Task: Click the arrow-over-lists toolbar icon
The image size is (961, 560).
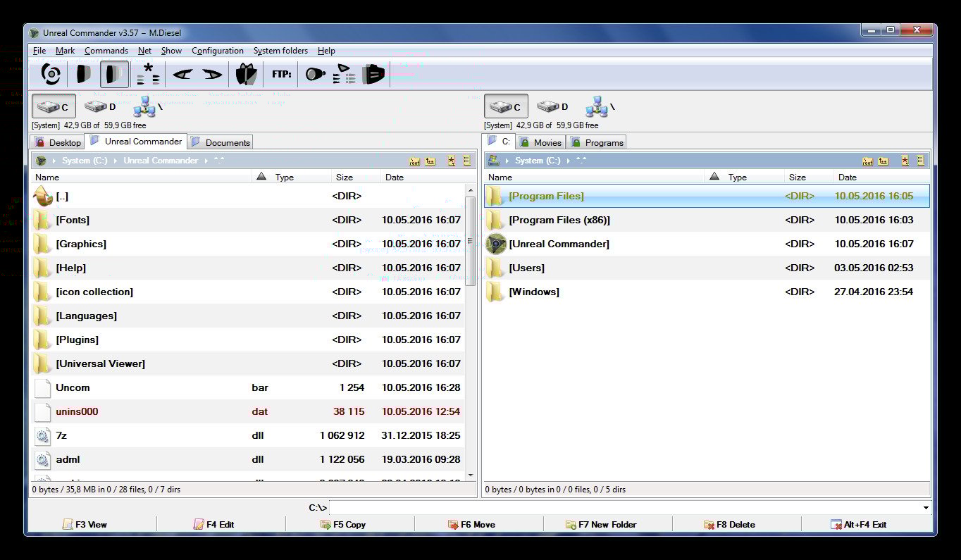Action: [345, 74]
